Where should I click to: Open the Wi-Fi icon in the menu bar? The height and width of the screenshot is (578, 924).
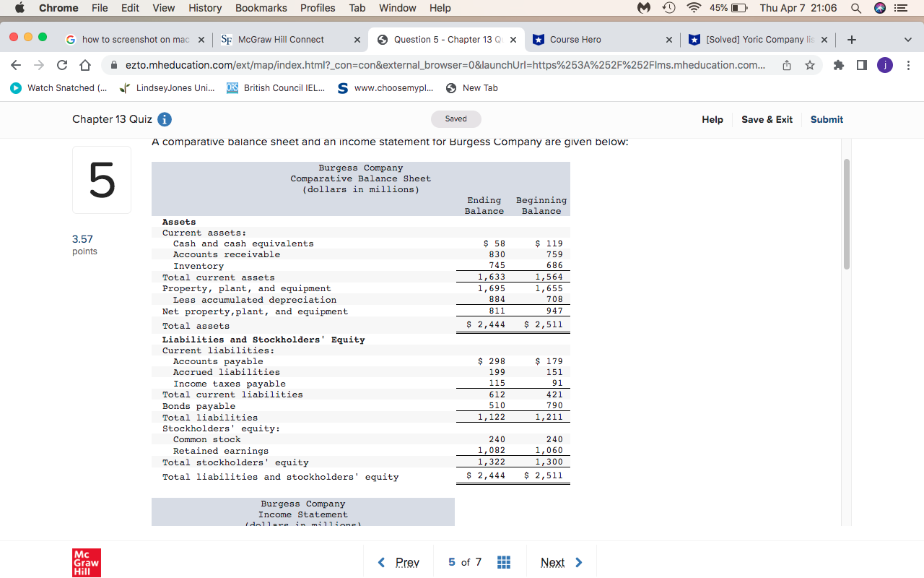[x=693, y=8]
